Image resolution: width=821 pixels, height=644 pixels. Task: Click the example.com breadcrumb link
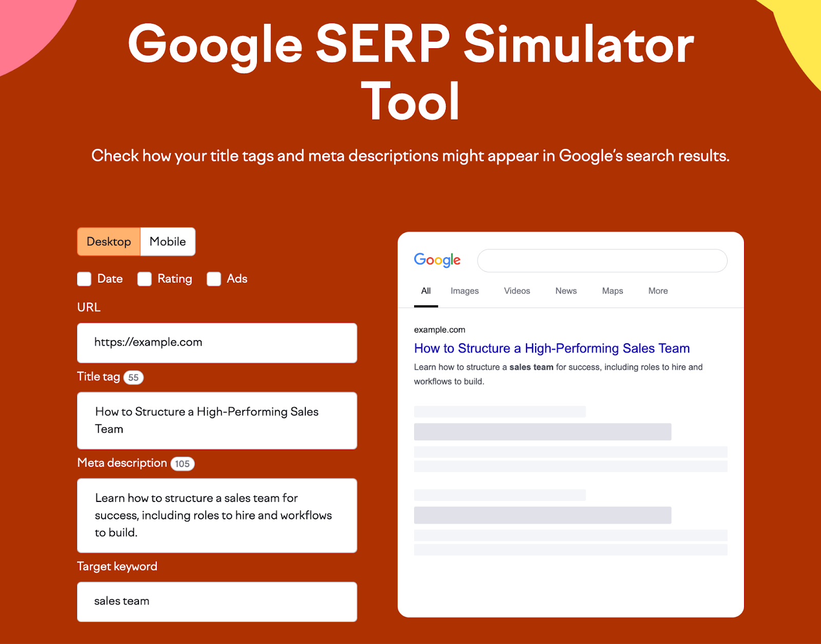(439, 329)
